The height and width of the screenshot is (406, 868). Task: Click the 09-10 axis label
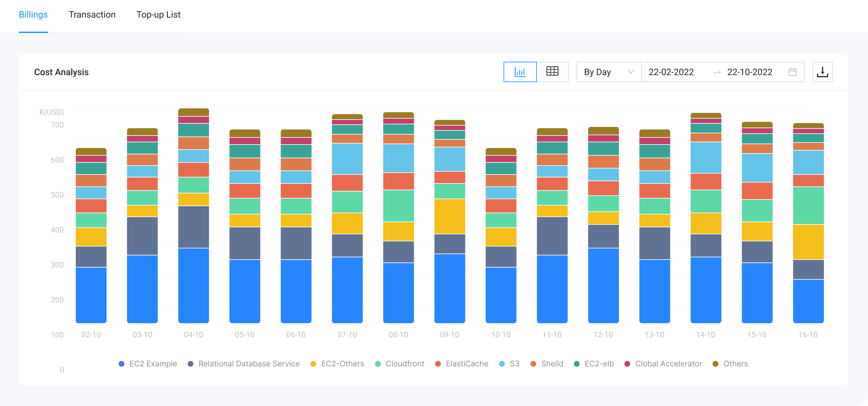[450, 335]
